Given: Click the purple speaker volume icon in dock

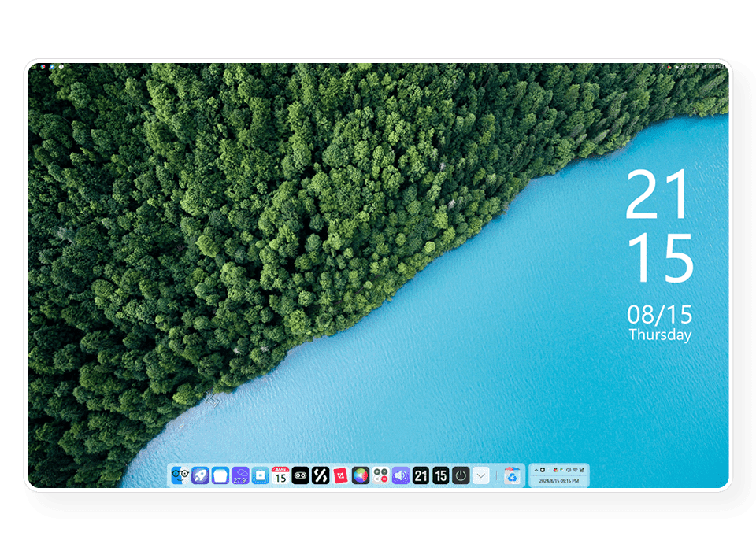Looking at the screenshot, I should pyautogui.click(x=401, y=475).
